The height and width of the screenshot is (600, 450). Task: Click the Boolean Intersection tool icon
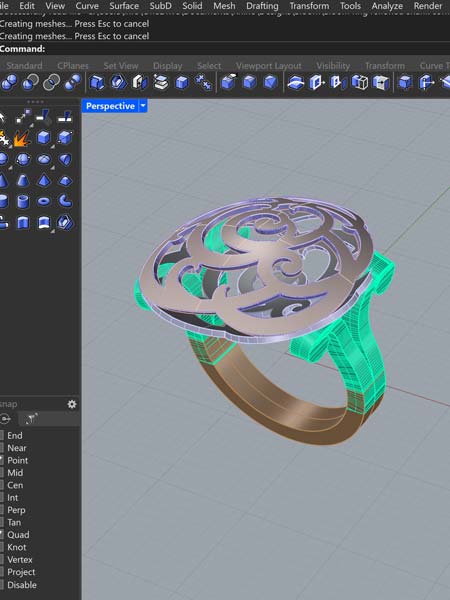(51, 82)
